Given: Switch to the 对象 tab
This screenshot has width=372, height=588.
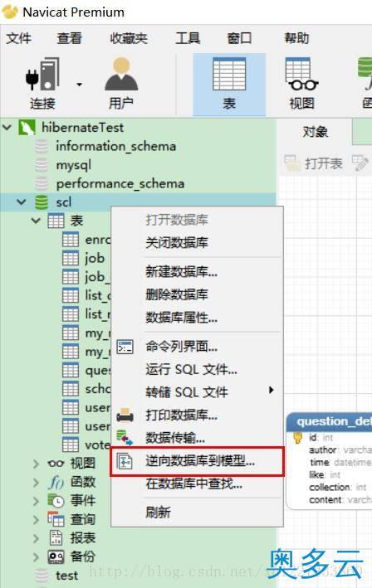Looking at the screenshot, I should point(315,132).
